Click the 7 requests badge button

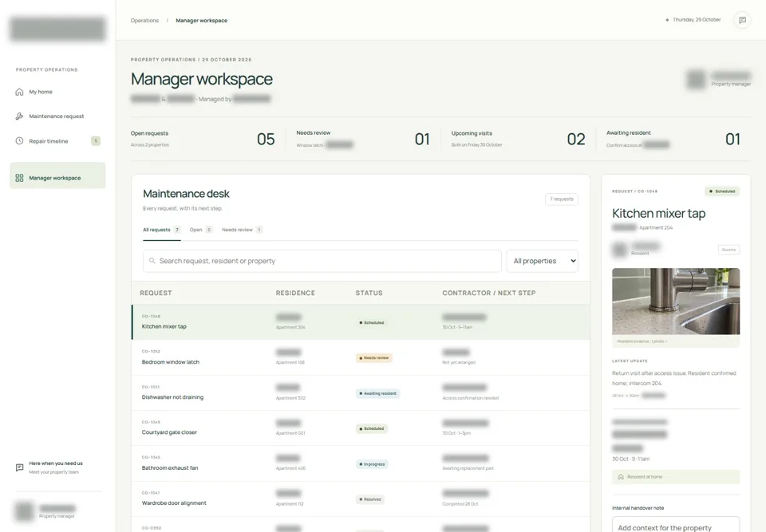tap(562, 199)
